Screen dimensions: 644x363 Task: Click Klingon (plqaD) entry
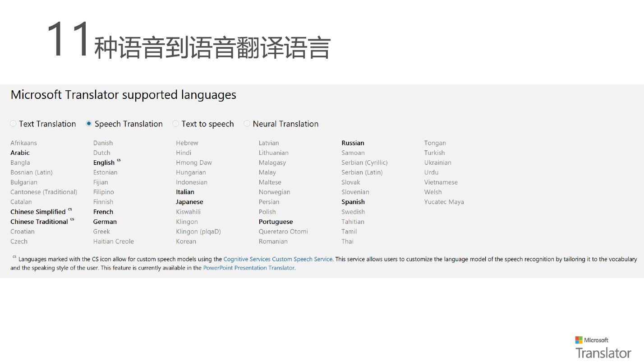coord(198,232)
